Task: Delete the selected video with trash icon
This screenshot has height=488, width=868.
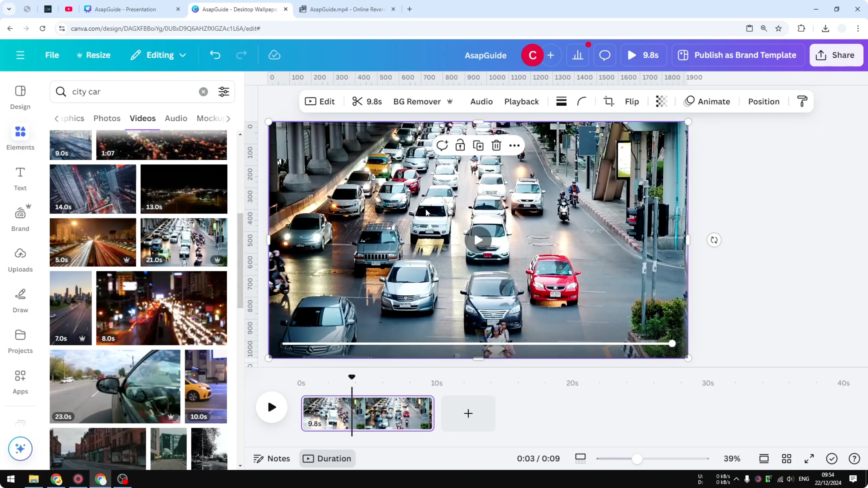Action: [496, 145]
